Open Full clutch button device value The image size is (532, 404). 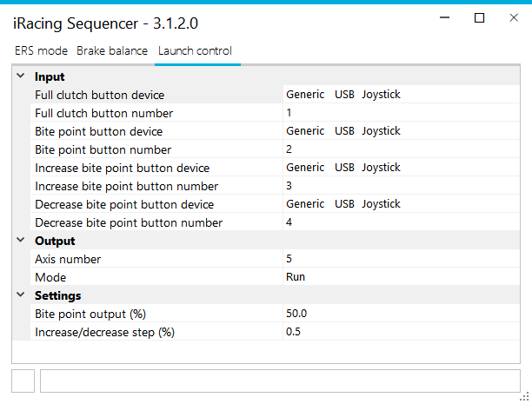click(x=401, y=95)
